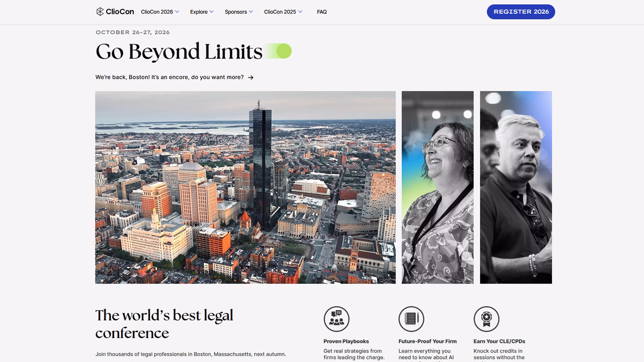Click the Future-Proof Your Firm notebook icon
The image size is (644, 362).
411,319
